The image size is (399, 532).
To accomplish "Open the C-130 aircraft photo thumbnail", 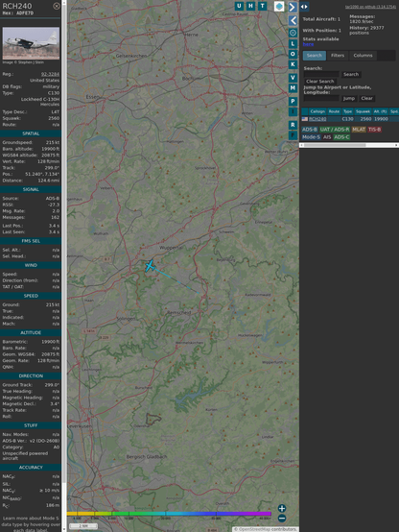I will tap(31, 43).
